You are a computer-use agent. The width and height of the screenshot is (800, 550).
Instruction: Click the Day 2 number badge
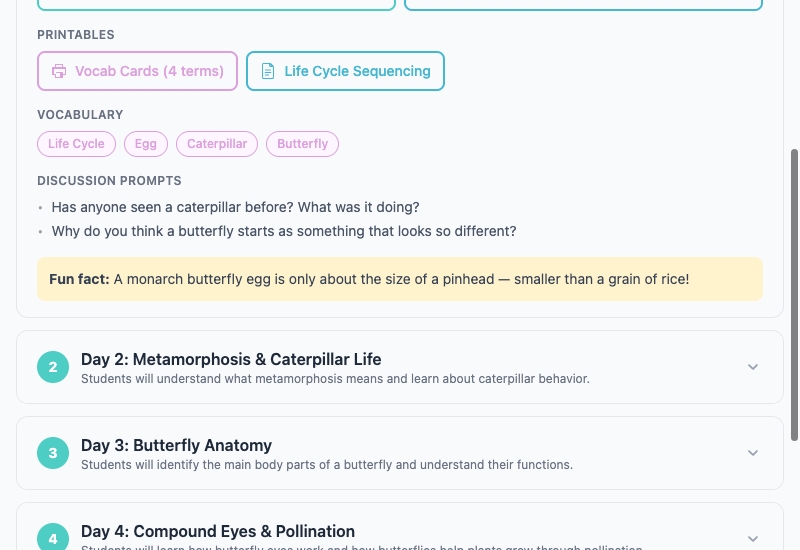(53, 367)
